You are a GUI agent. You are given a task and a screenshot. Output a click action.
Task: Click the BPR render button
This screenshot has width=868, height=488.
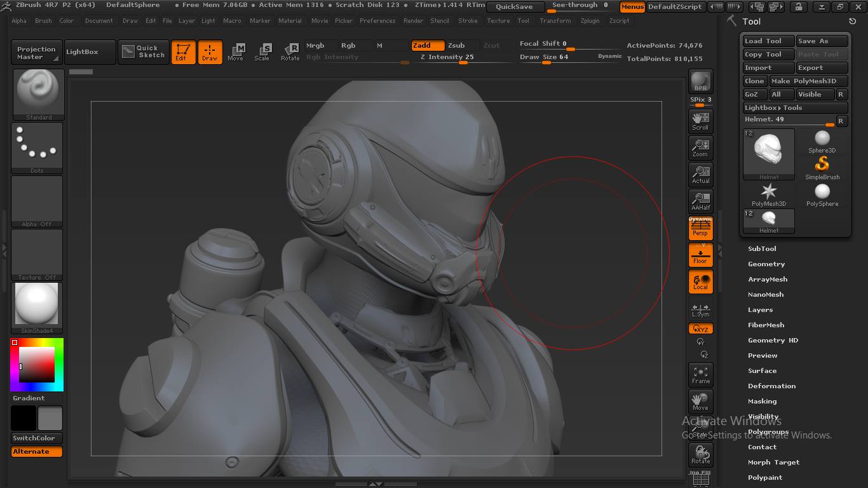700,81
